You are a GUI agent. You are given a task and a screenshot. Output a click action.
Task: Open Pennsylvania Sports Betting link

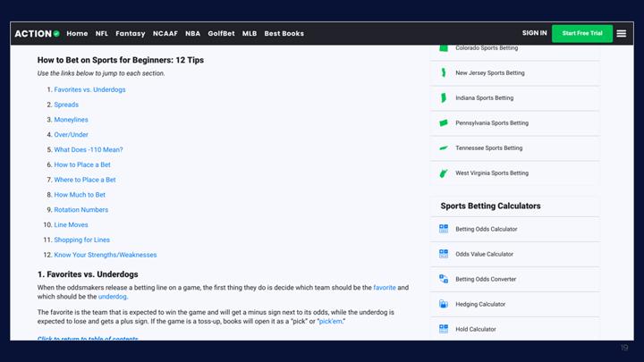click(x=492, y=123)
